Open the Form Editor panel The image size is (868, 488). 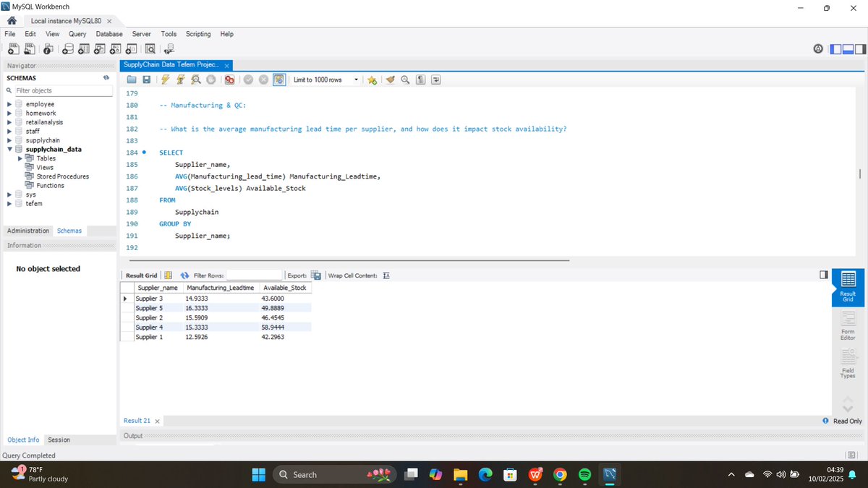[848, 325]
